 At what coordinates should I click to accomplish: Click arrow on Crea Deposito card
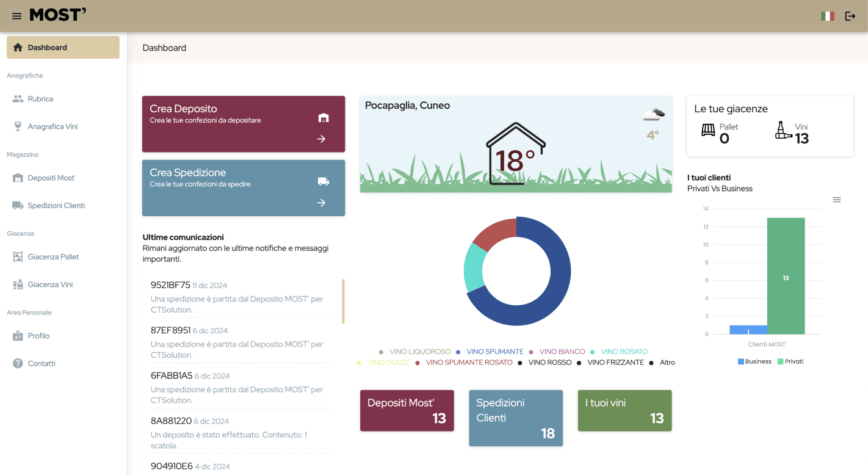tap(321, 139)
